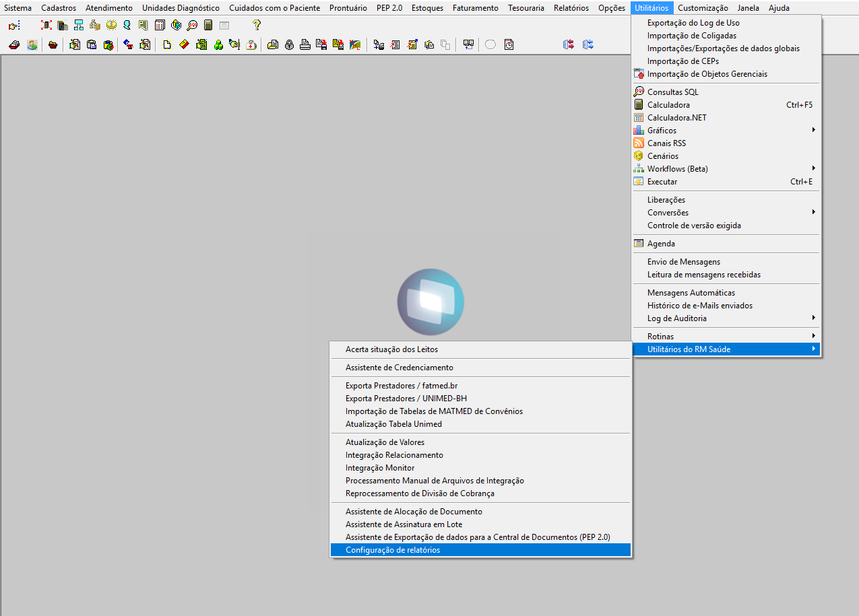Choose Executar menu entry
The image size is (859, 616).
(x=726, y=182)
